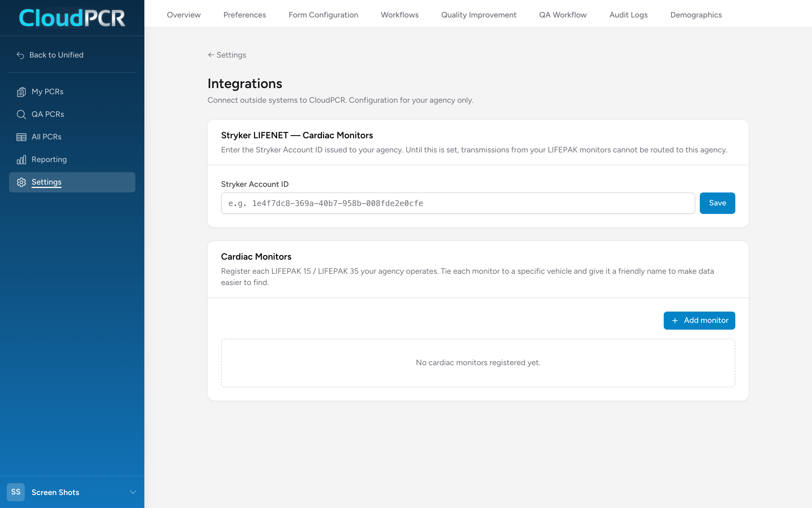This screenshot has height=508, width=812.
Task: Open the Form Configuration tab
Action: pos(323,15)
